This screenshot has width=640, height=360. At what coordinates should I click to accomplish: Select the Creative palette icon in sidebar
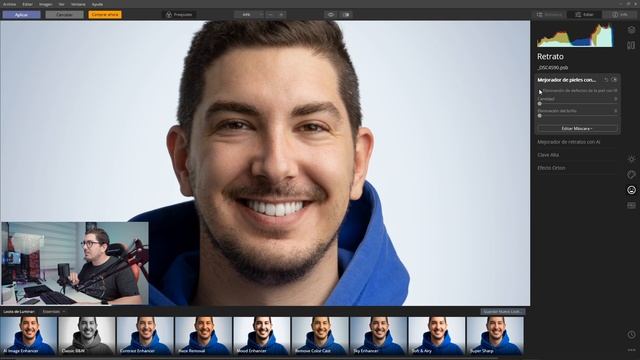pos(631,175)
